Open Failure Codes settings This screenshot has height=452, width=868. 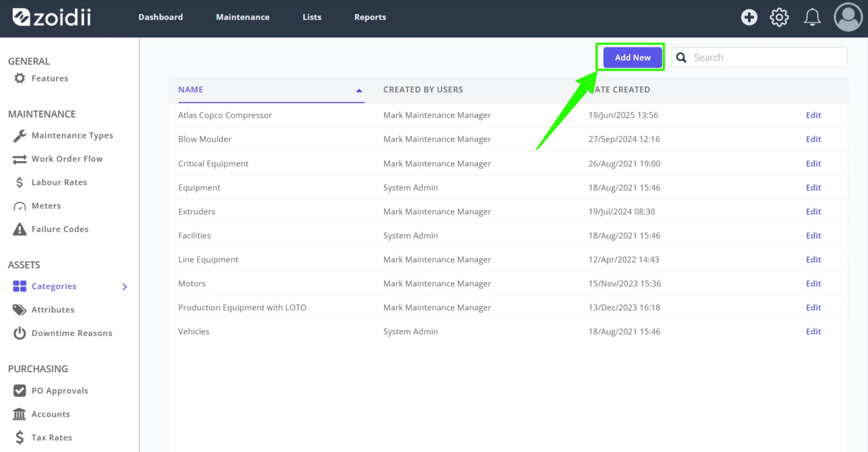coord(60,229)
